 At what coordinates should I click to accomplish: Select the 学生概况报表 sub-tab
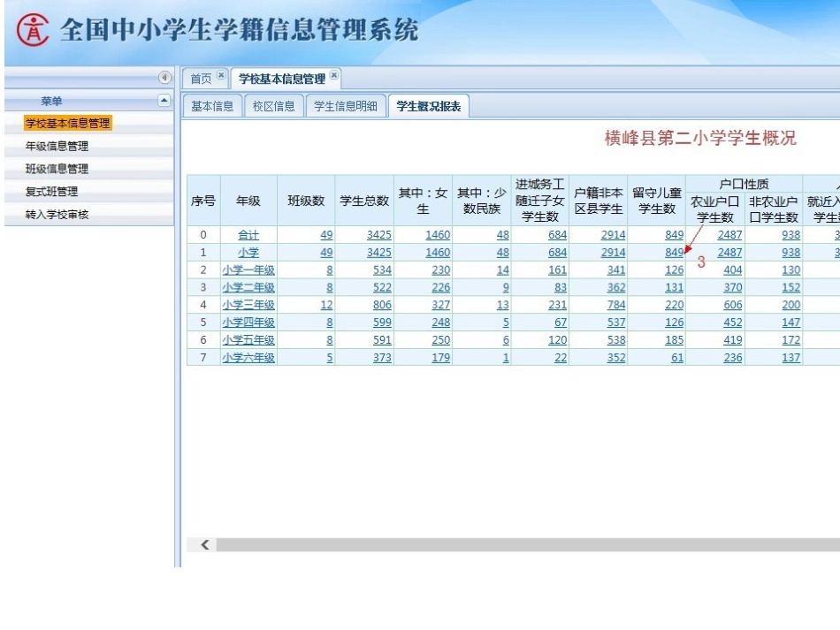tap(429, 106)
